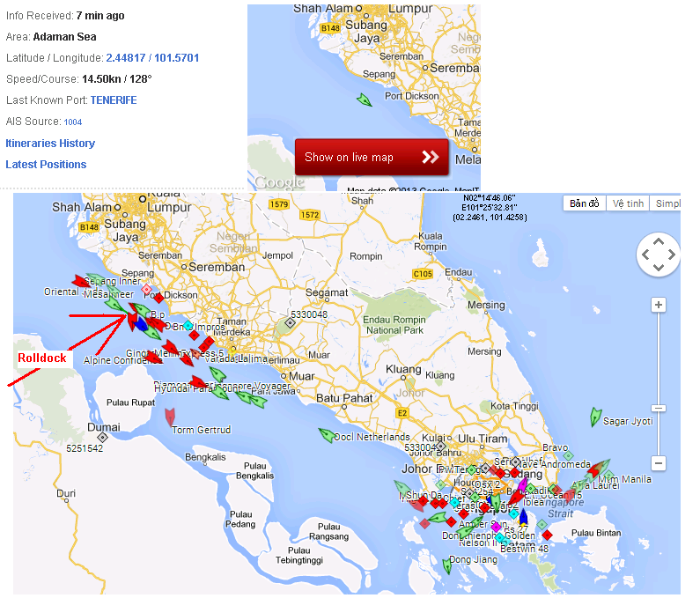Switch to the Simpl map style tab

click(666, 203)
